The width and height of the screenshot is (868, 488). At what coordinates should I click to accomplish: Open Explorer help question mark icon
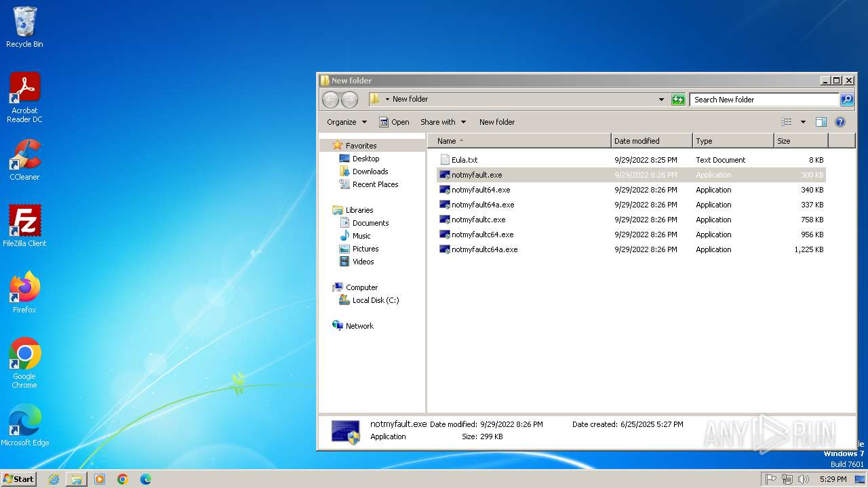pos(840,122)
